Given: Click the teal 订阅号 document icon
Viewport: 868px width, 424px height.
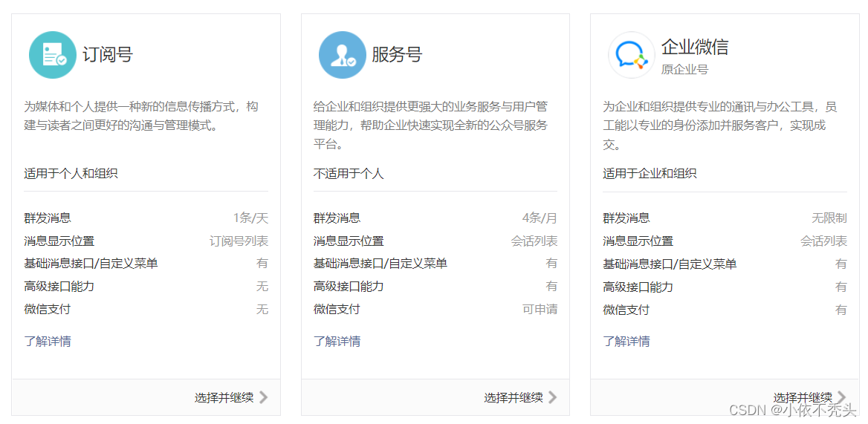Looking at the screenshot, I should click(53, 55).
